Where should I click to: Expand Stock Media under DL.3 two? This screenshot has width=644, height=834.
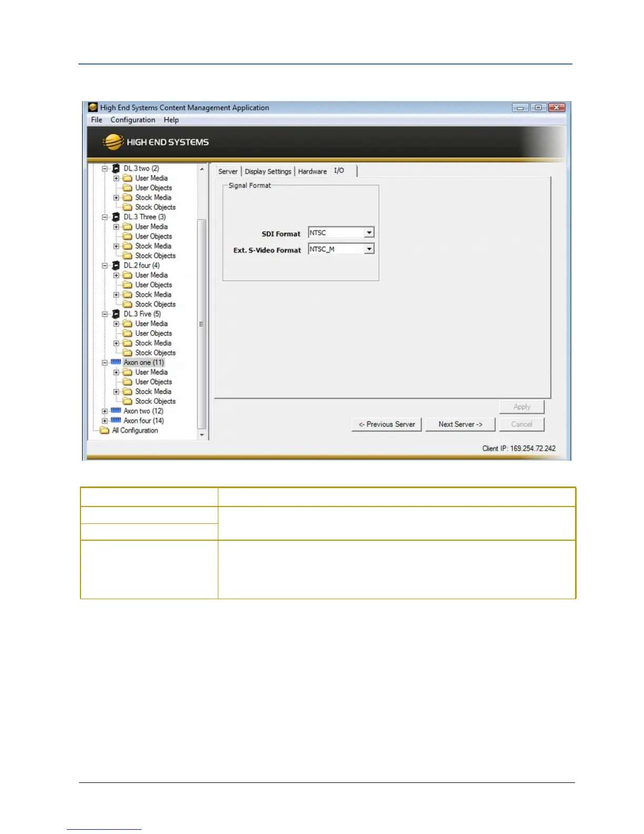click(x=116, y=198)
